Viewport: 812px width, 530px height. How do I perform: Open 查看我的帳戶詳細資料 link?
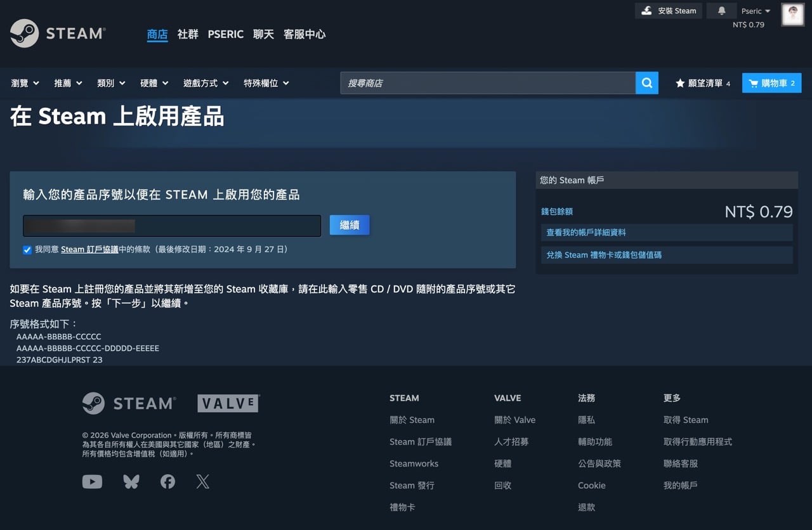pyautogui.click(x=667, y=233)
